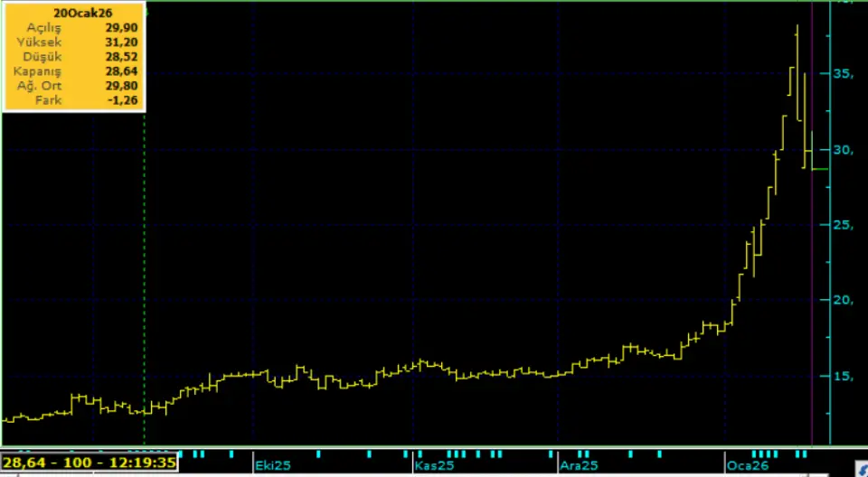Click the 35 level on price axis
The image size is (868, 477).
coord(843,74)
